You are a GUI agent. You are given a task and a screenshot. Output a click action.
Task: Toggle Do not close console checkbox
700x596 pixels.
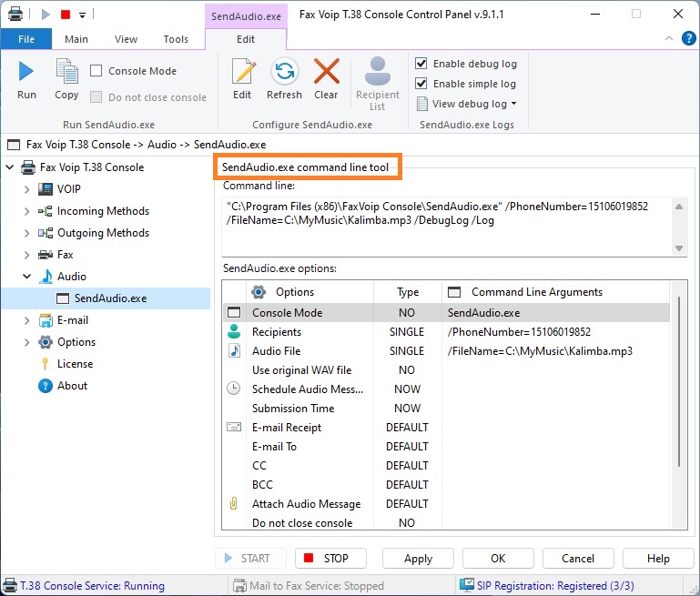click(96, 97)
